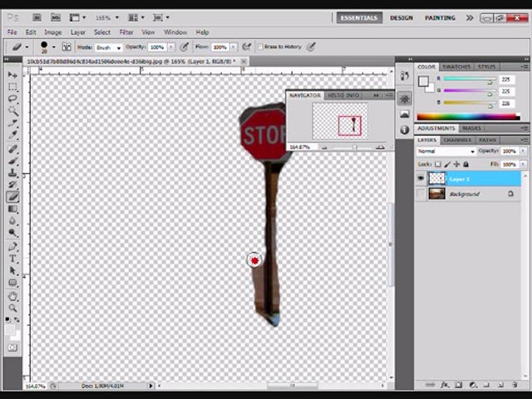
Task: Open the brush panel toggle icon
Action: (66, 47)
